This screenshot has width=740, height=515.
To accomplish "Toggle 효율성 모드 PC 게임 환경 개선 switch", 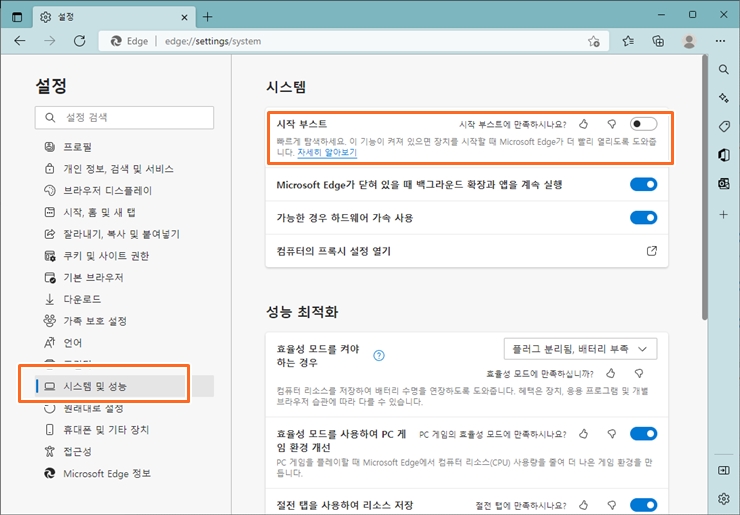I will click(643, 434).
